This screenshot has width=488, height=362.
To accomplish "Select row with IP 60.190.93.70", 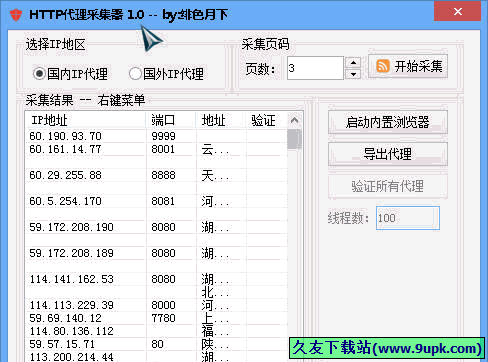I will 156,136.
